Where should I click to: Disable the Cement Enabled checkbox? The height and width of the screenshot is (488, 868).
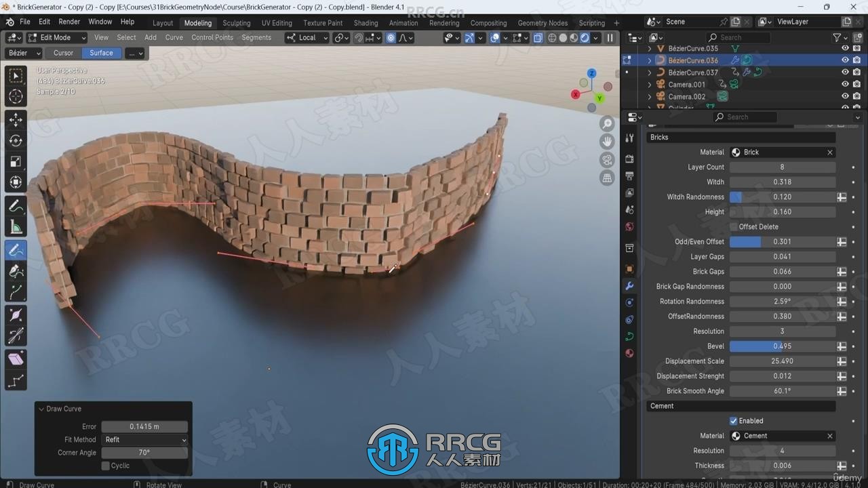[x=733, y=421]
